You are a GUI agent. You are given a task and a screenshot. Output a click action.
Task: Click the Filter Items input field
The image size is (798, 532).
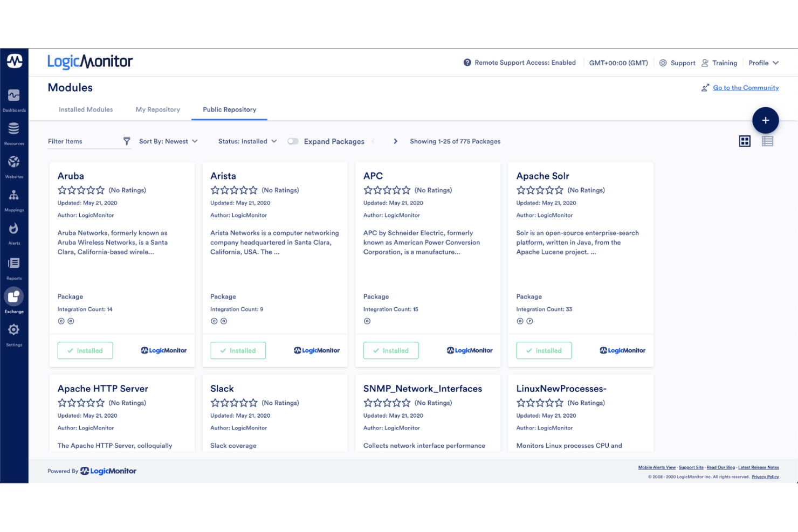[84, 141]
